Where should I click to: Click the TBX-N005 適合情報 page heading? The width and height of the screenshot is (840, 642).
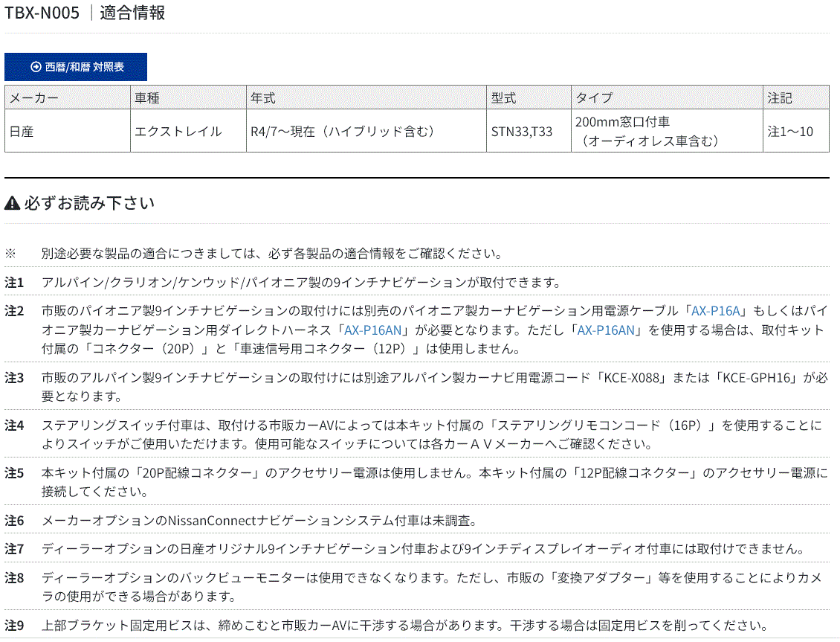[85, 13]
